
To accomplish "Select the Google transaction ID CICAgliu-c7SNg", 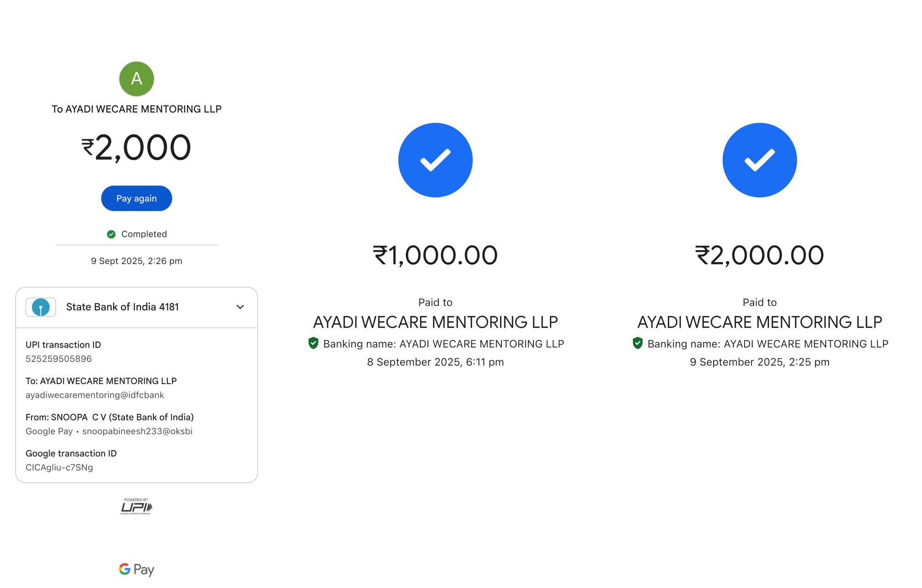I will (x=59, y=468).
